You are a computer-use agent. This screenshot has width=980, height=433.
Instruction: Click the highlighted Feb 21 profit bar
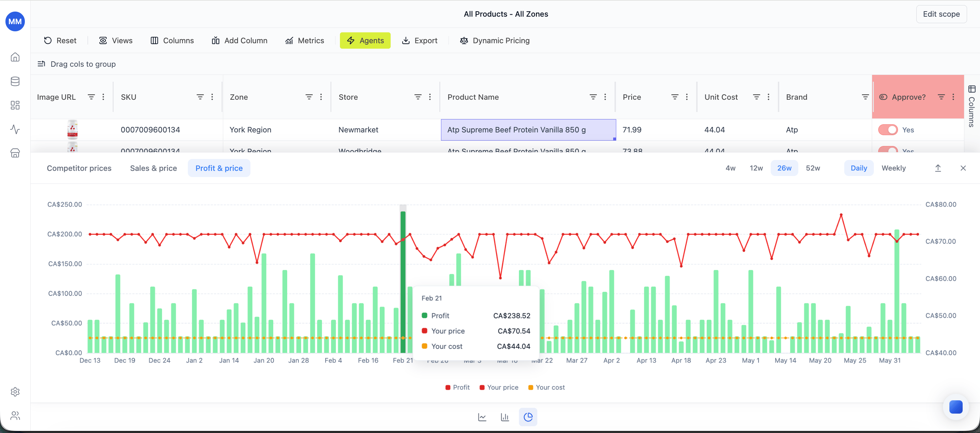tap(403, 282)
